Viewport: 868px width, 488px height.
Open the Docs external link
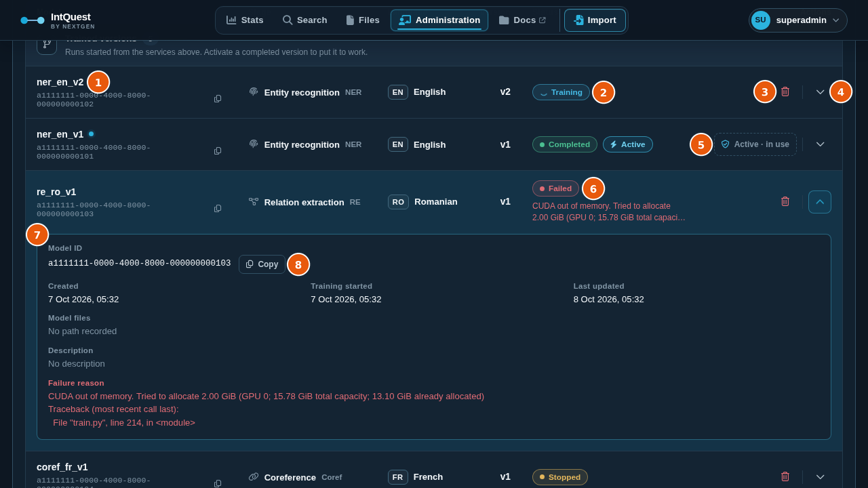coord(522,20)
